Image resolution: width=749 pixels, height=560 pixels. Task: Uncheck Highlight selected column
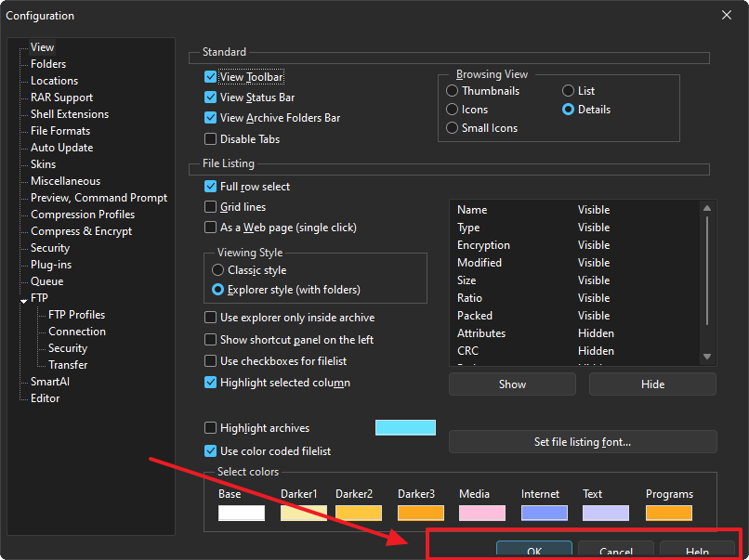point(210,383)
